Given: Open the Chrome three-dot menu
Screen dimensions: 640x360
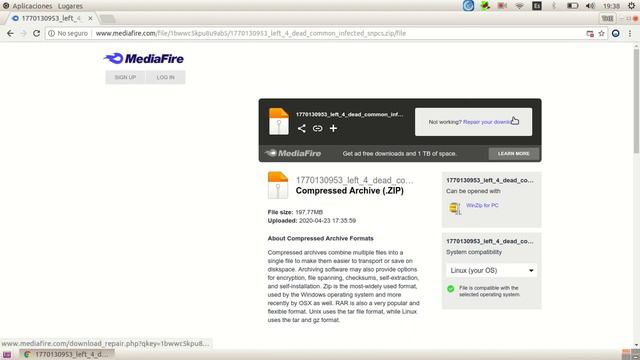Looking at the screenshot, I should pos(630,33).
